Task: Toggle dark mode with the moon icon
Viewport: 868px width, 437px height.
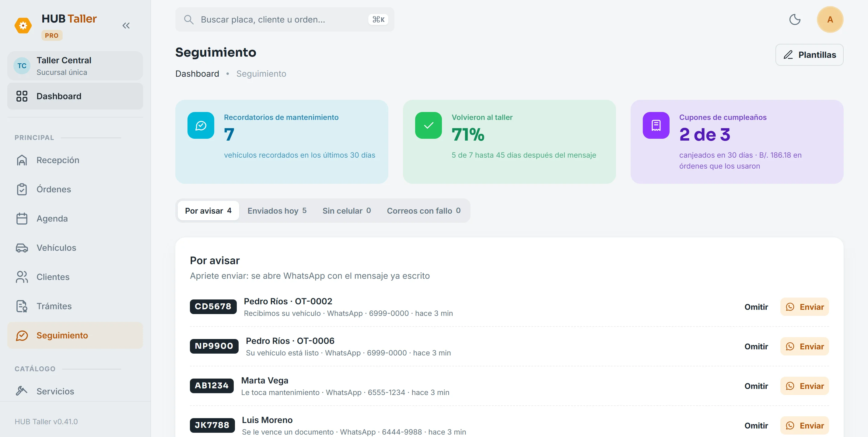Action: pos(795,19)
